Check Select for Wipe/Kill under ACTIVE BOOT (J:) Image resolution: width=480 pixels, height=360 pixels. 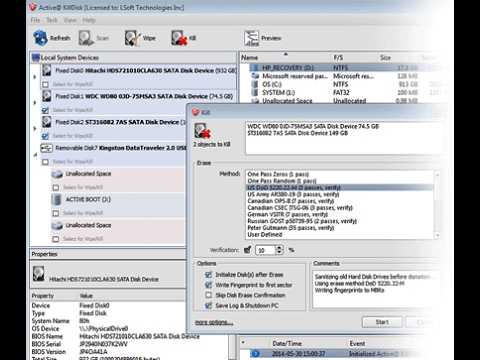click(x=56, y=213)
